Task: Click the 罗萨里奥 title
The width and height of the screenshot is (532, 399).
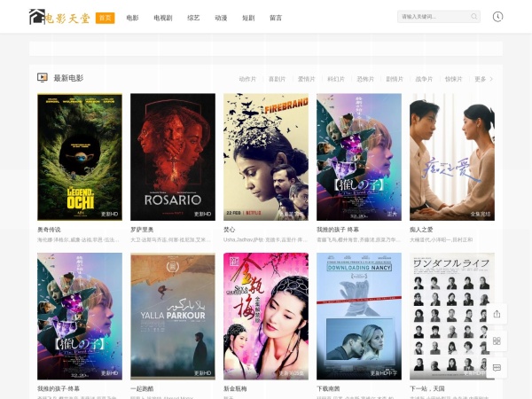Action: click(x=142, y=230)
